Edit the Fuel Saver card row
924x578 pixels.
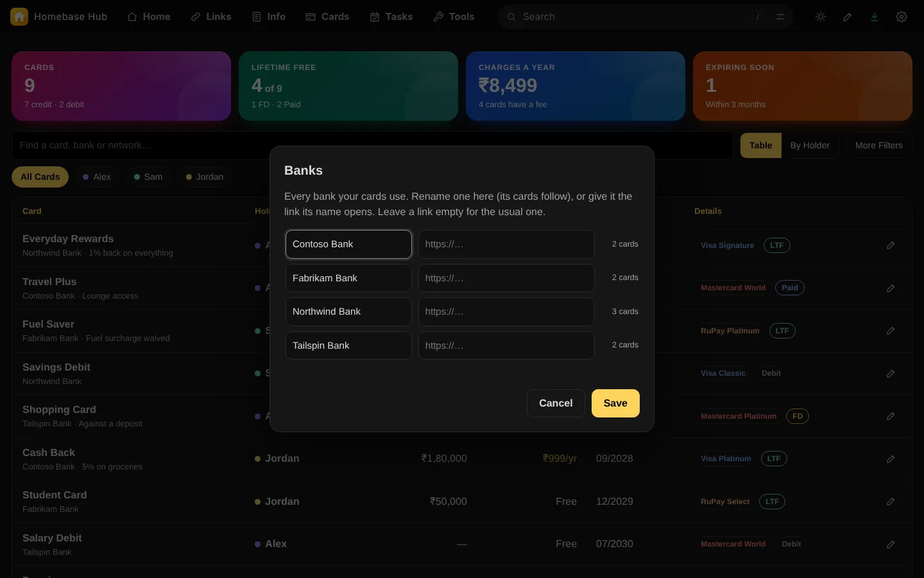891,331
